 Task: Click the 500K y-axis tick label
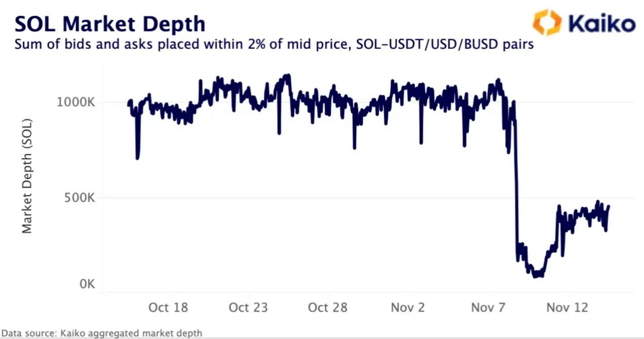click(x=81, y=198)
